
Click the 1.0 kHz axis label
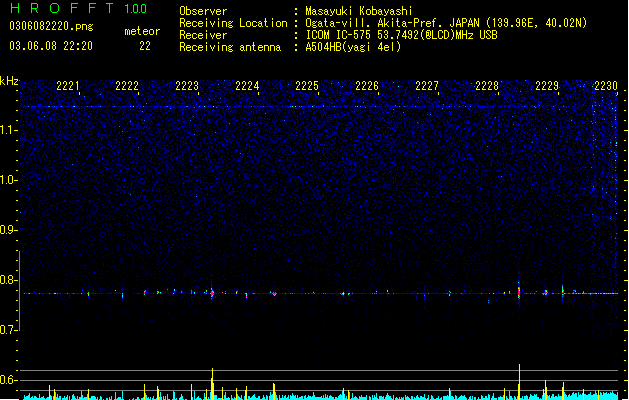pos(8,180)
